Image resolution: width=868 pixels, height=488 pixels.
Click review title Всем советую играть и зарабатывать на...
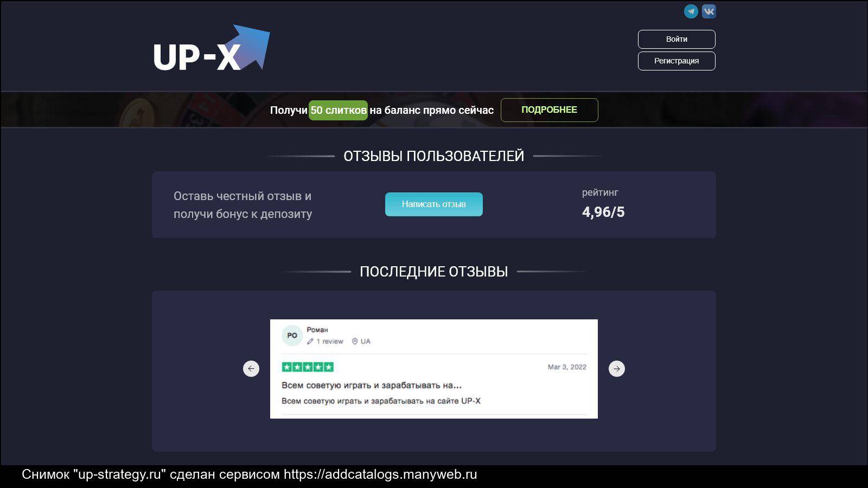(x=372, y=386)
